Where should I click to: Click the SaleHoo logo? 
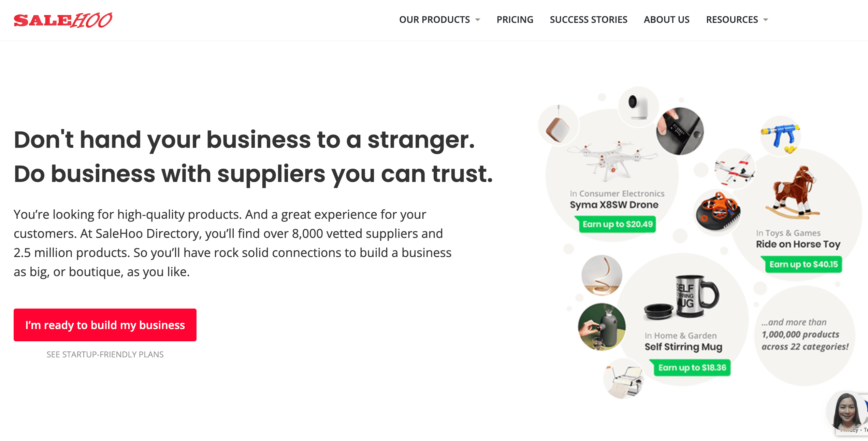click(x=63, y=20)
